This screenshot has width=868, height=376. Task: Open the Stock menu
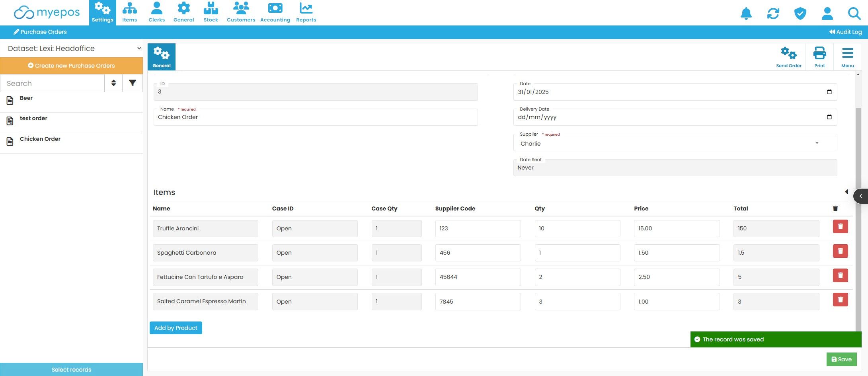tap(211, 12)
